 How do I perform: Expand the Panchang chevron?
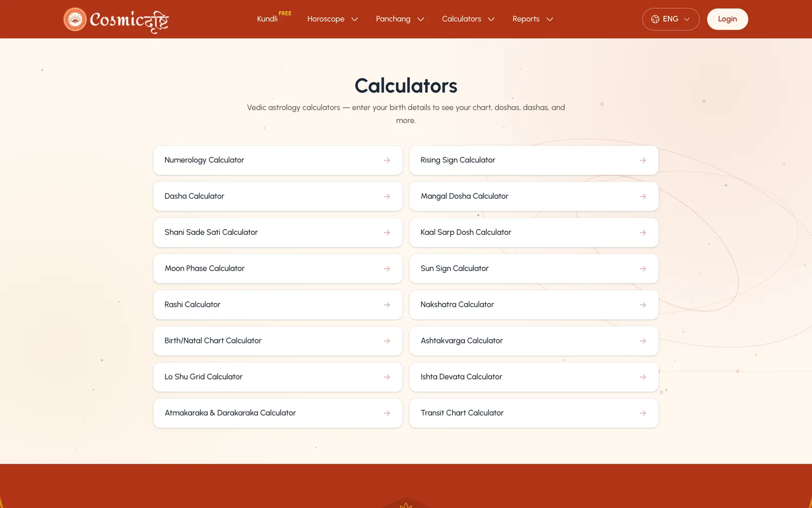(x=420, y=19)
